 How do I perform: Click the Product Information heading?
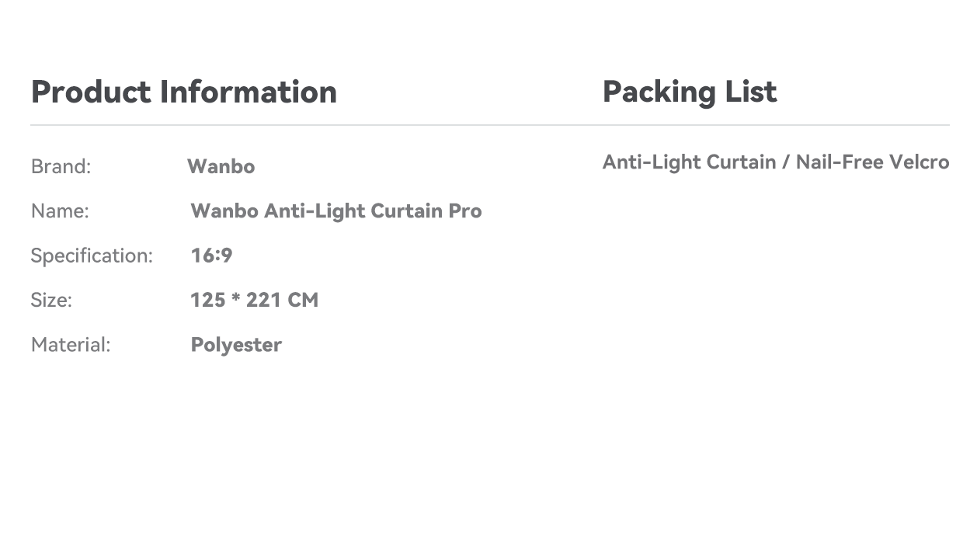pos(183,92)
